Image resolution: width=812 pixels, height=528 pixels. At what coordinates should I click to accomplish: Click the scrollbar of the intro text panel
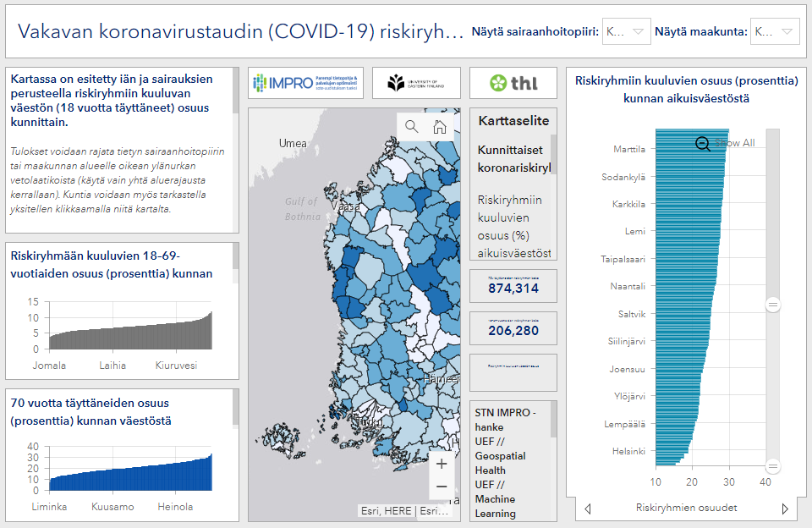point(236,91)
